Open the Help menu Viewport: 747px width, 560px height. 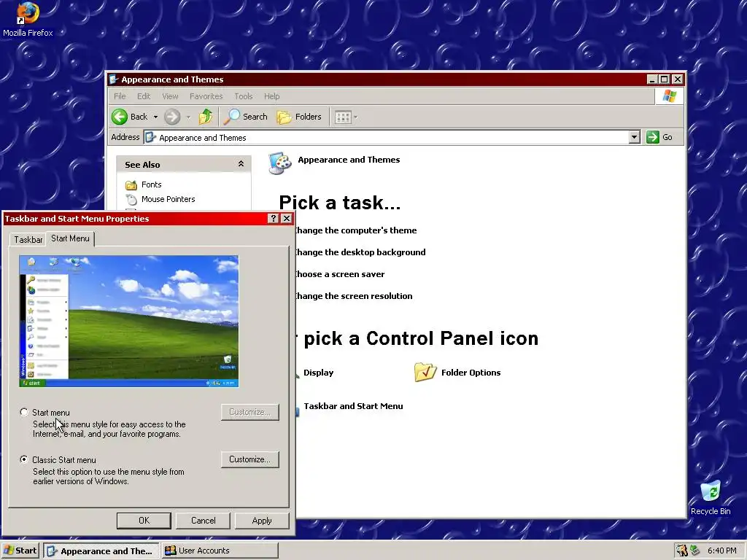(271, 96)
